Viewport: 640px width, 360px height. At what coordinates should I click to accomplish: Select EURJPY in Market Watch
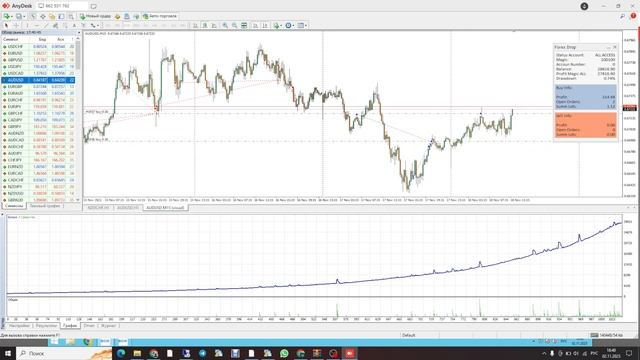38,107
